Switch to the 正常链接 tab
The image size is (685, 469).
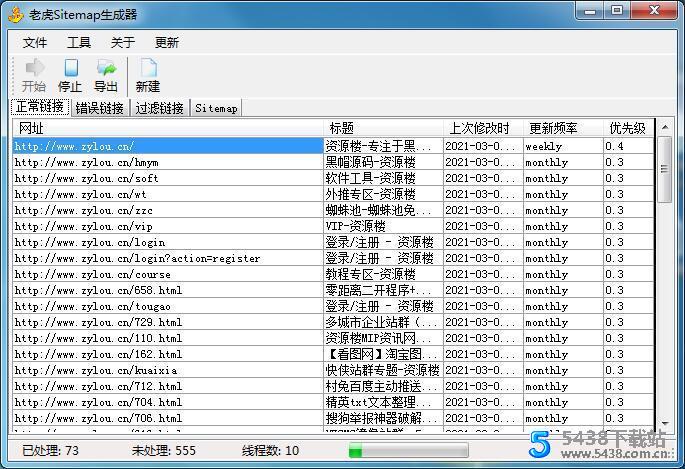[x=40, y=107]
